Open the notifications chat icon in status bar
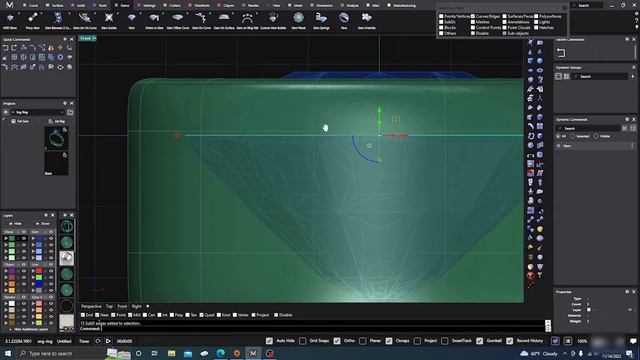This screenshot has height=360, width=640. (x=633, y=341)
